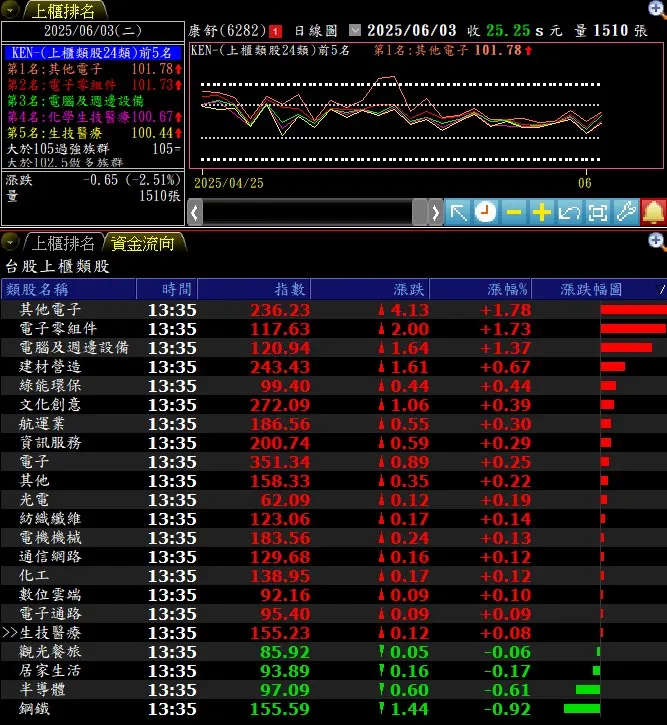Click the 類股名稱 column header
Image resolution: width=667 pixels, height=725 pixels.
pyautogui.click(x=68, y=289)
